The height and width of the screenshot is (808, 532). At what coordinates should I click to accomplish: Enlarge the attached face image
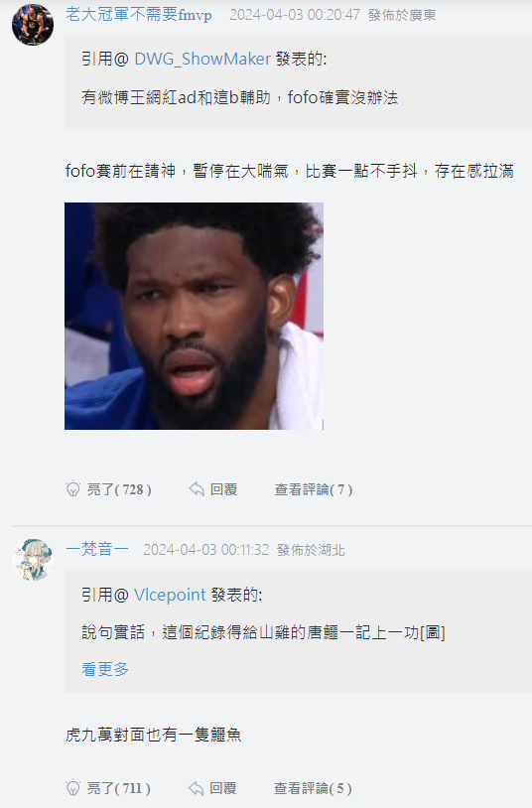tap(194, 316)
